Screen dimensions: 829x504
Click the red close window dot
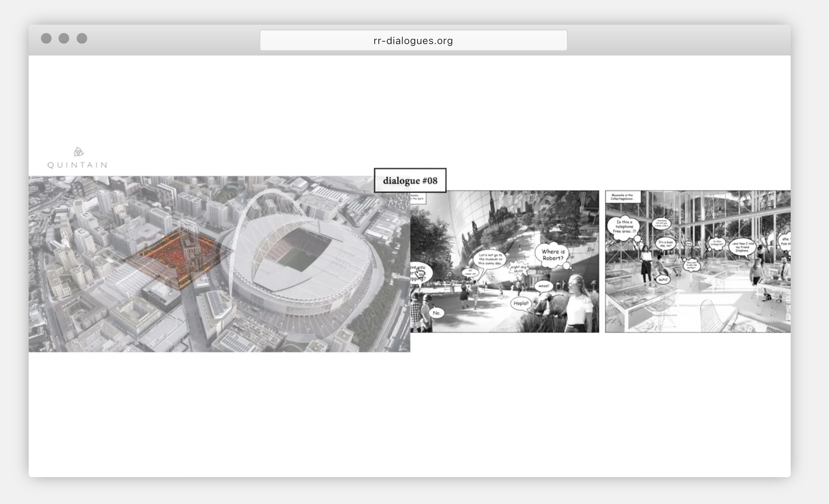coord(46,38)
